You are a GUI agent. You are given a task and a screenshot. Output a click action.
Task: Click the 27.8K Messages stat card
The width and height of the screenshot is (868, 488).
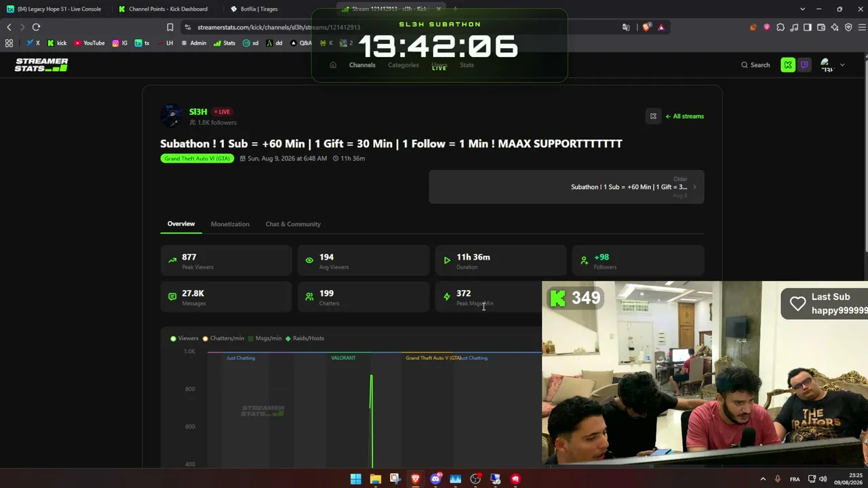click(226, 297)
